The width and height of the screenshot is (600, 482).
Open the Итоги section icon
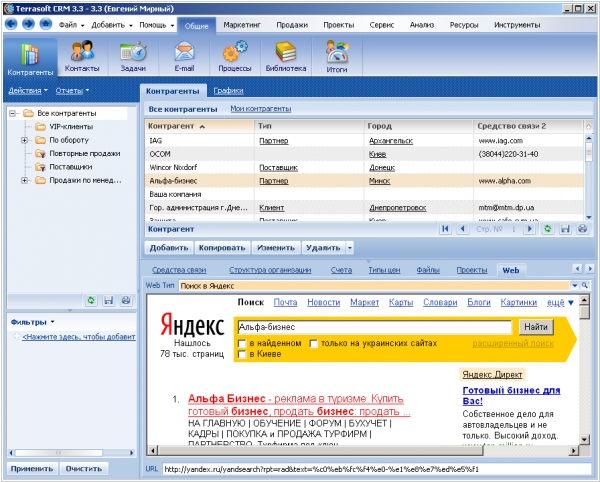coord(337,57)
